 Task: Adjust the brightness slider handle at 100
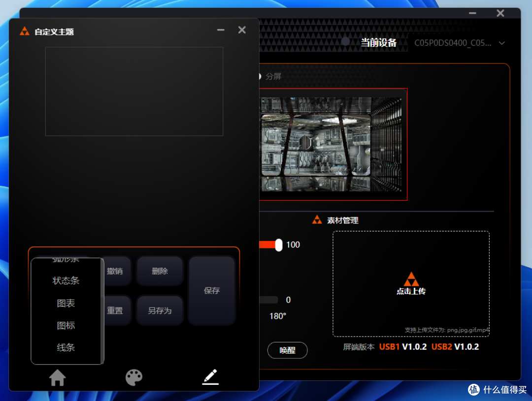coord(278,245)
